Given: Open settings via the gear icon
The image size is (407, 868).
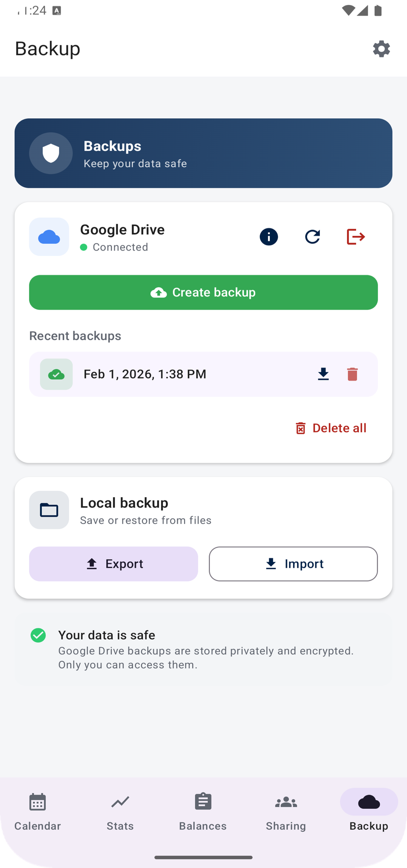Looking at the screenshot, I should tap(381, 49).
